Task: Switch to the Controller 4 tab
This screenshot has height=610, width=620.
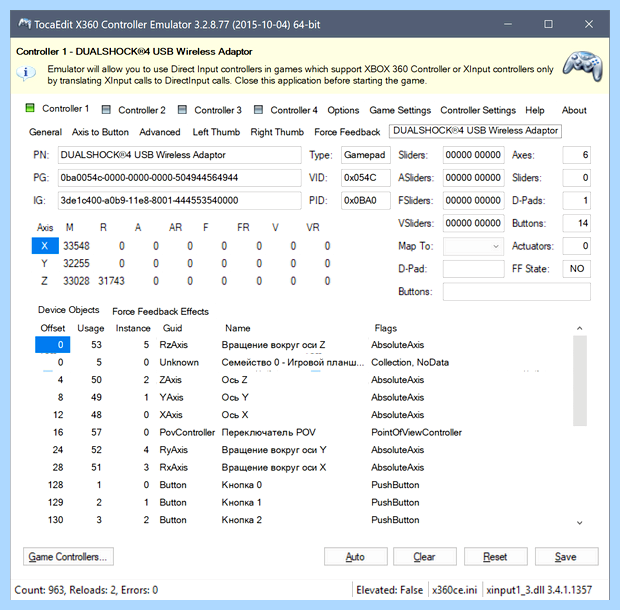Action: coord(294,110)
